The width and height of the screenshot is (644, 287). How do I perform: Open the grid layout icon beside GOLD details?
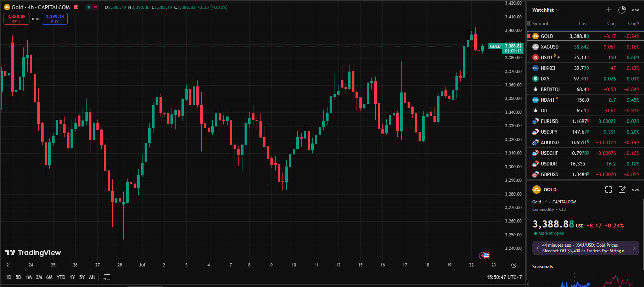click(609, 190)
